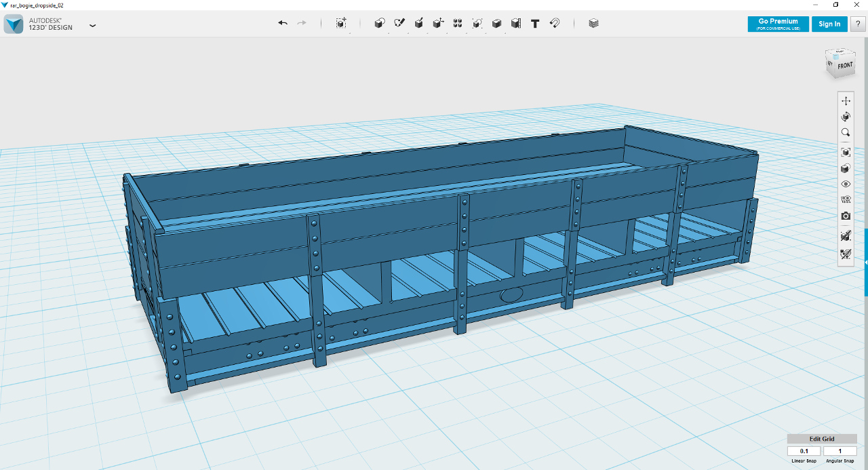Open the Material layers icon
This screenshot has width=868, height=470.
(594, 23)
